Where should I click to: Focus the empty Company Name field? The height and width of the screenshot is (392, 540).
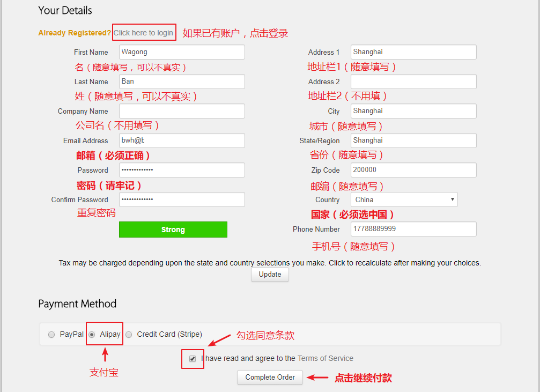(x=182, y=111)
